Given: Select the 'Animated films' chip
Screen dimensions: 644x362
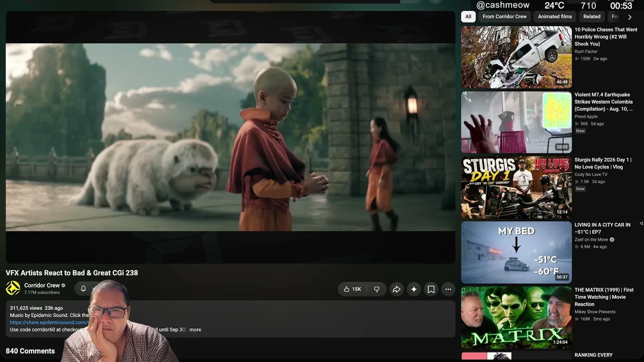Looking at the screenshot, I should pyautogui.click(x=555, y=17).
